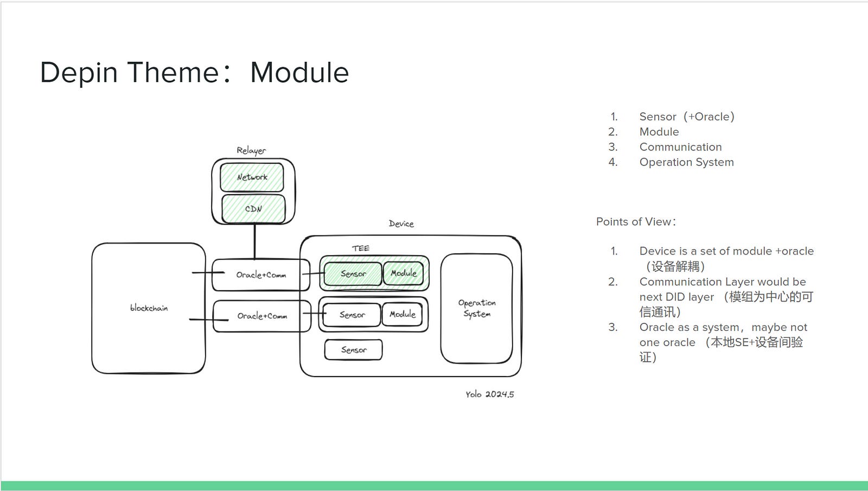Click list item 'Operation System' in numbered list
868x491 pixels.
point(686,162)
